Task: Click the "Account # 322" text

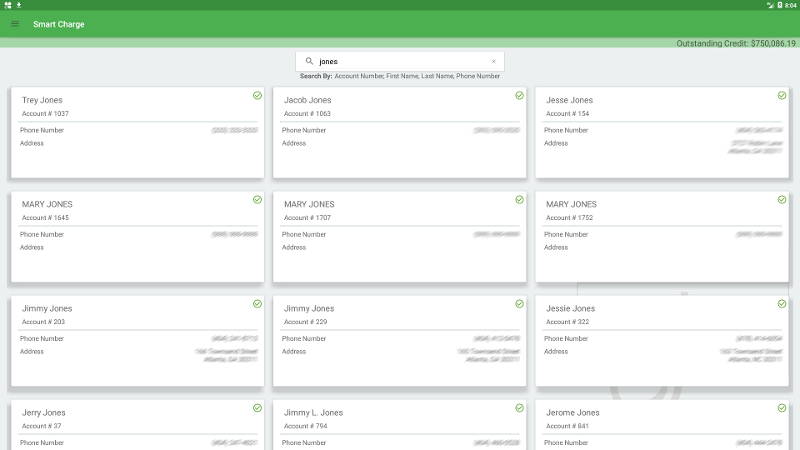Action: pos(567,322)
